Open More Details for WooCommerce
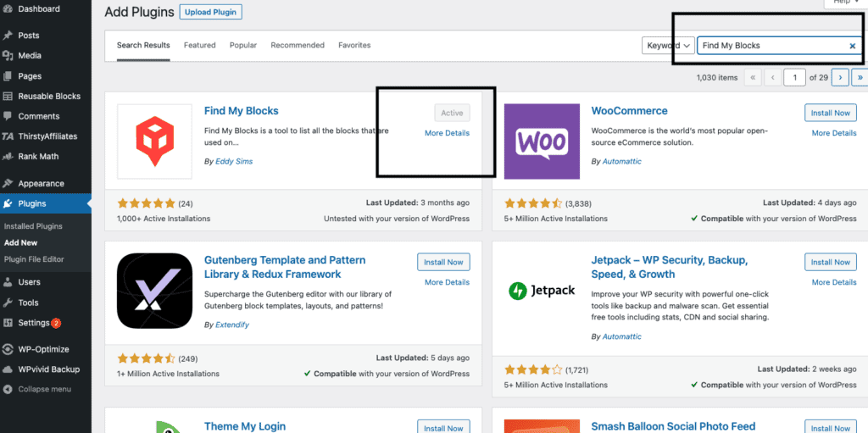Viewport: 868px width, 433px height. [x=834, y=133]
